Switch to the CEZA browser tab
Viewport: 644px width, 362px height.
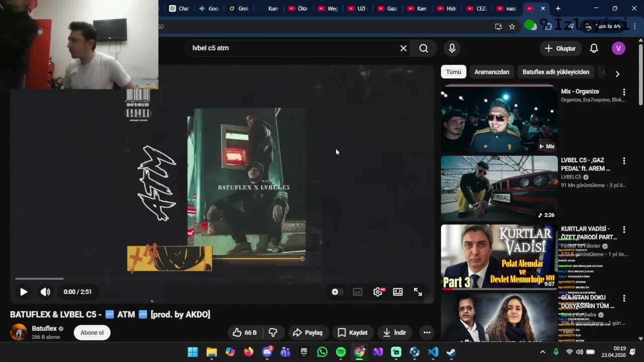(x=477, y=9)
